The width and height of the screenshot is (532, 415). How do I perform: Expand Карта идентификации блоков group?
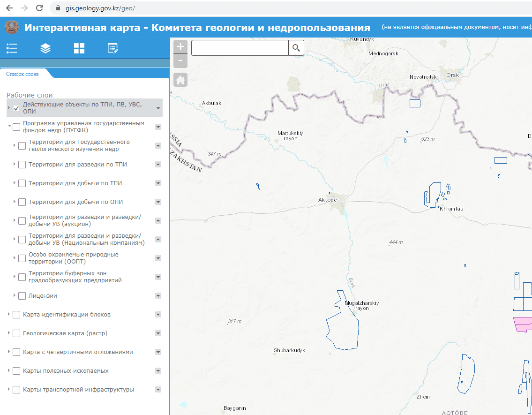click(9, 314)
